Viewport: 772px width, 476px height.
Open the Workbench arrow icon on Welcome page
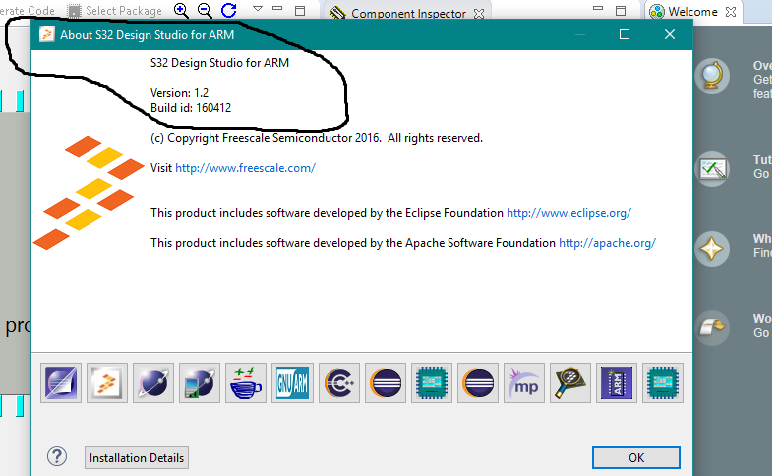pos(712,327)
